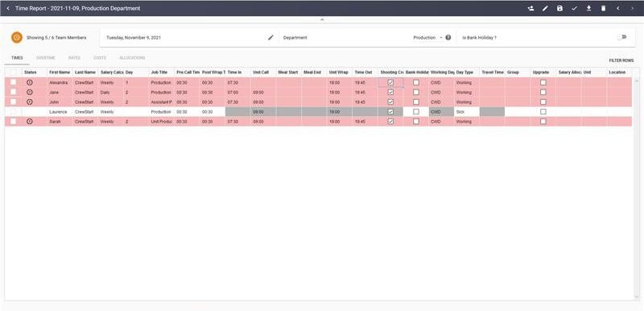
Task: Open the Production department dropdown
Action: pyautogui.click(x=427, y=37)
